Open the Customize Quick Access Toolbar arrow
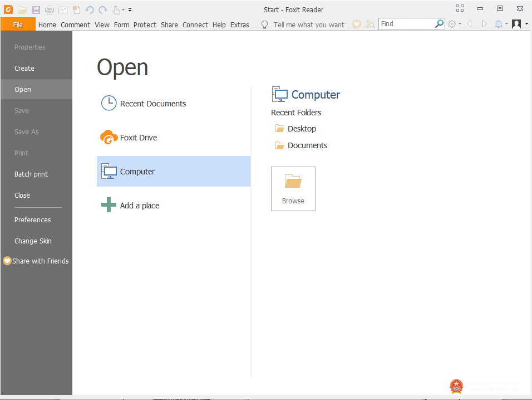Image resolution: width=532 pixels, height=400 pixels. coord(130,10)
